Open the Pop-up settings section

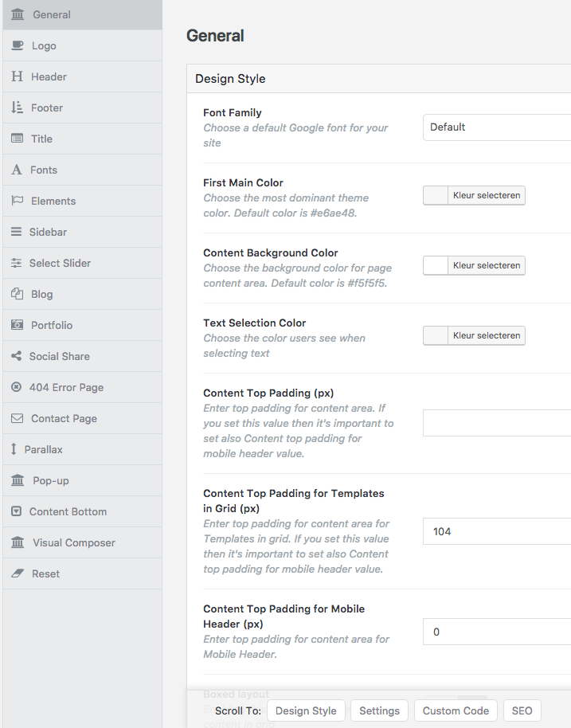click(46, 479)
